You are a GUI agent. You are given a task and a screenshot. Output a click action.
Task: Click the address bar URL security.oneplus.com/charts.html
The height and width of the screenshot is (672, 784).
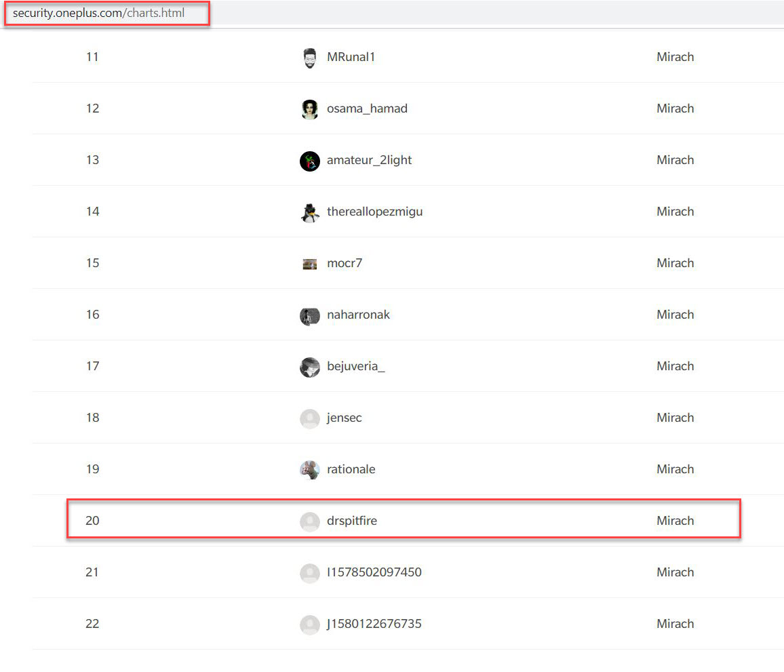coord(98,13)
